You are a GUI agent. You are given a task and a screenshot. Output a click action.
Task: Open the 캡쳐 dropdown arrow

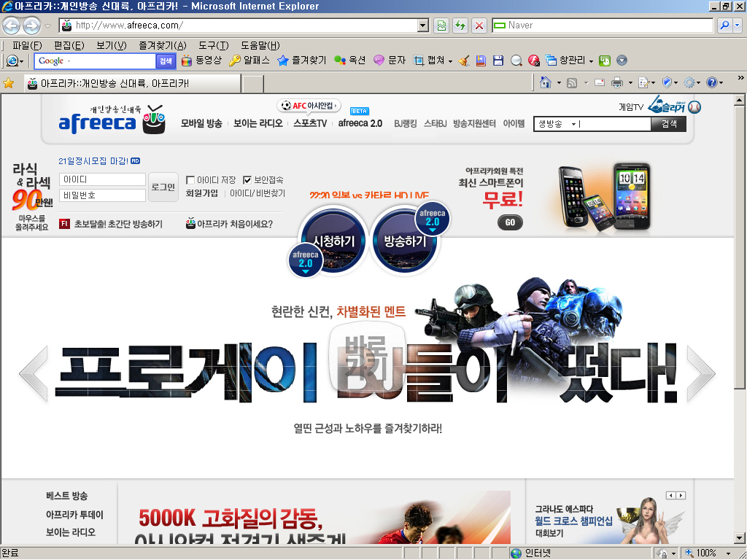tap(450, 61)
